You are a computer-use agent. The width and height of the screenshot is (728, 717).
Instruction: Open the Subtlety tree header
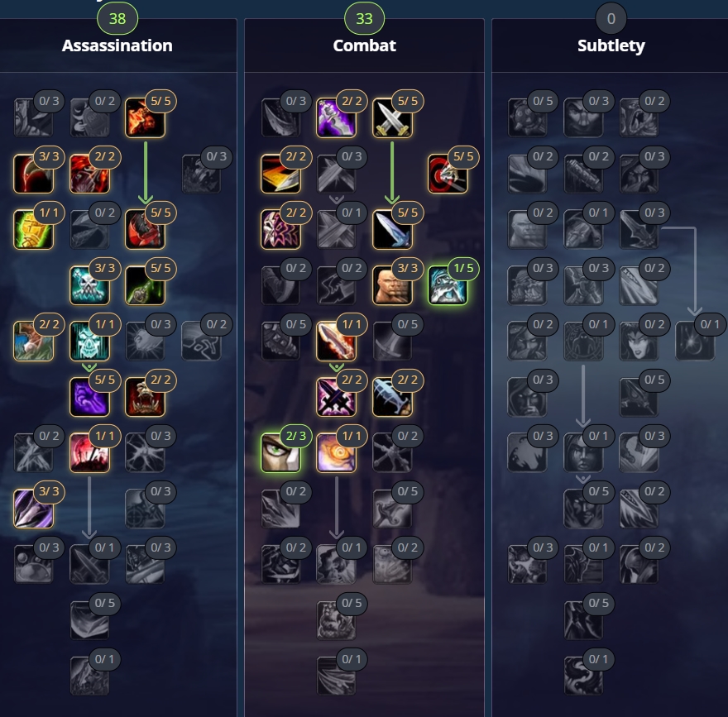[x=611, y=45]
